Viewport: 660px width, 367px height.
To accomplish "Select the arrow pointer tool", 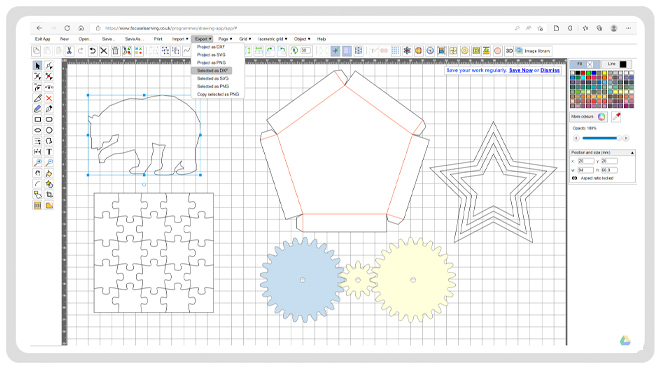I will (37, 66).
